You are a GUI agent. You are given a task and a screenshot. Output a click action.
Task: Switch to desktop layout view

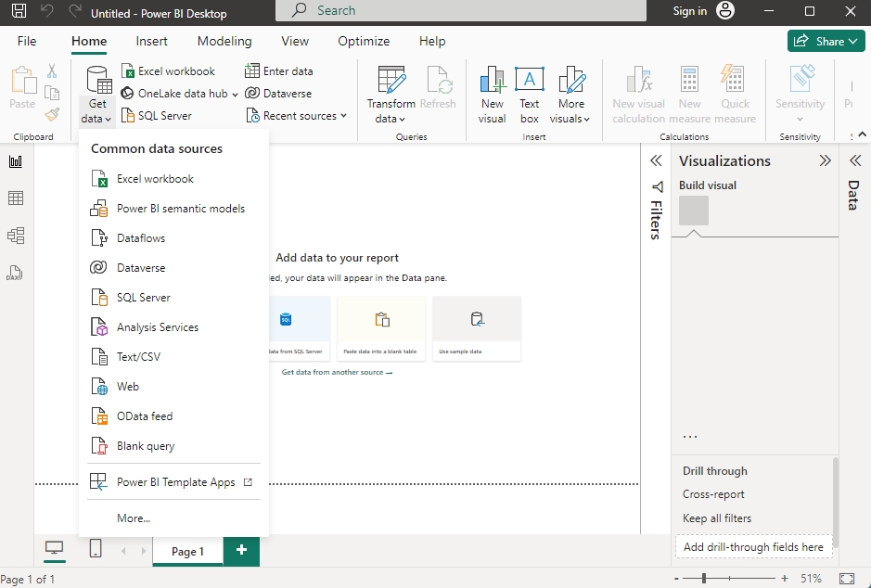[55, 549]
